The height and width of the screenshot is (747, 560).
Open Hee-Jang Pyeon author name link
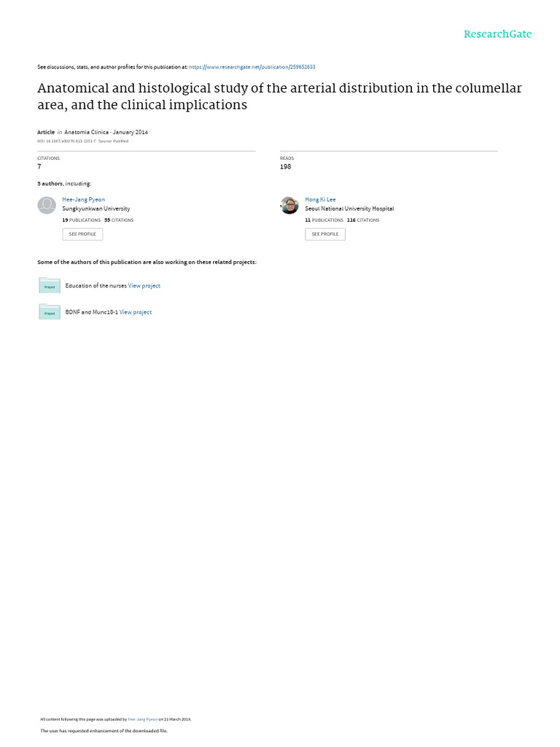[83, 200]
